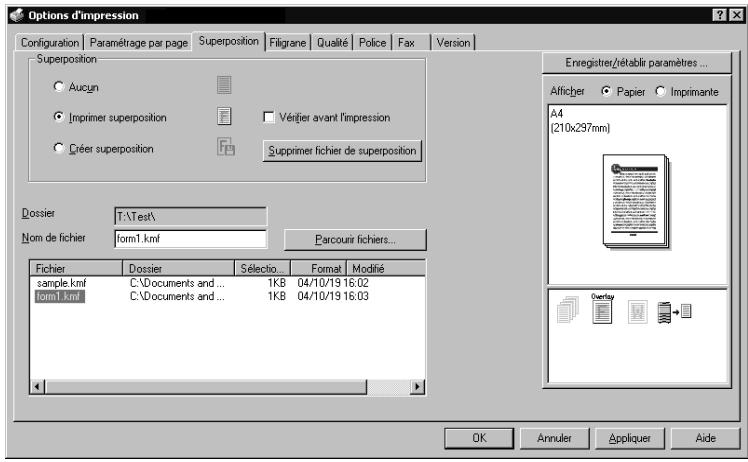Click the stacked pages icon in settings preview

click(x=568, y=310)
